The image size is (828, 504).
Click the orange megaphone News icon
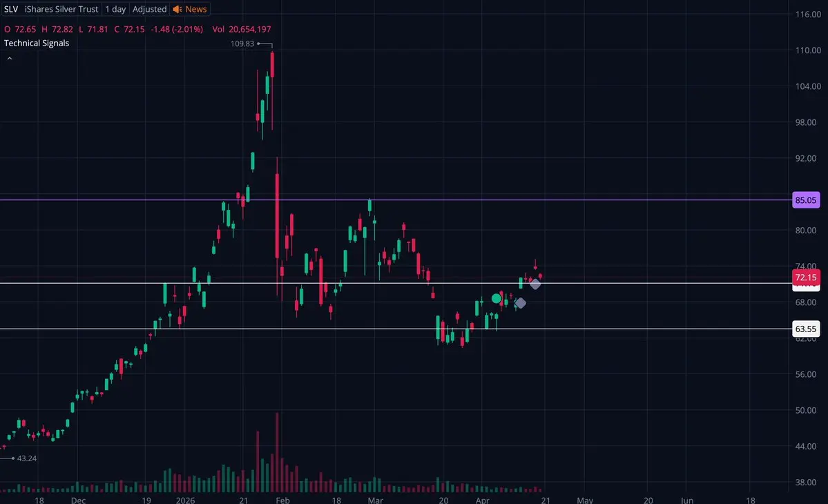tap(177, 9)
